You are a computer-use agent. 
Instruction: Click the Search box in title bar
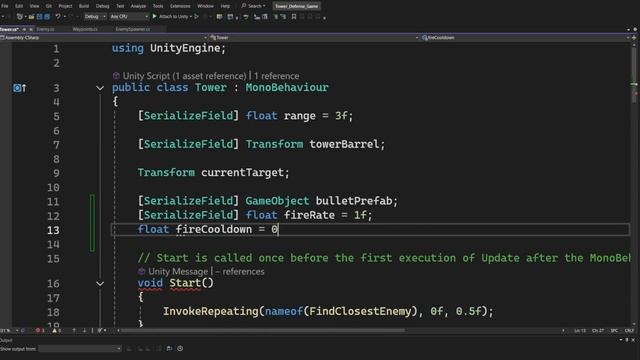point(253,6)
